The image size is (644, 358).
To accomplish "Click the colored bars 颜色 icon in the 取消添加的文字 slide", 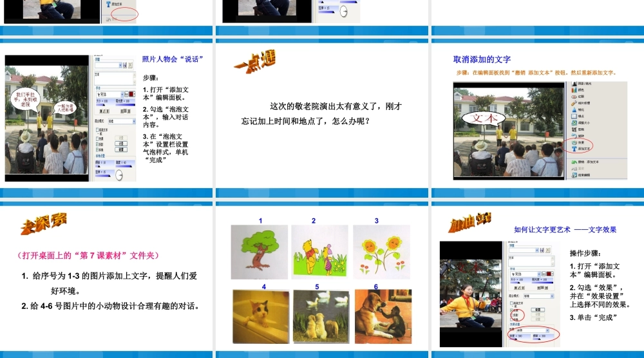I will 574,90.
